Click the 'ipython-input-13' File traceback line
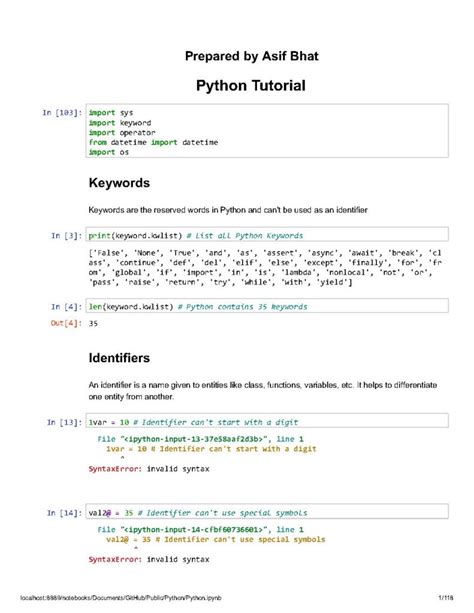The height and width of the screenshot is (613, 474). pyautogui.click(x=201, y=439)
